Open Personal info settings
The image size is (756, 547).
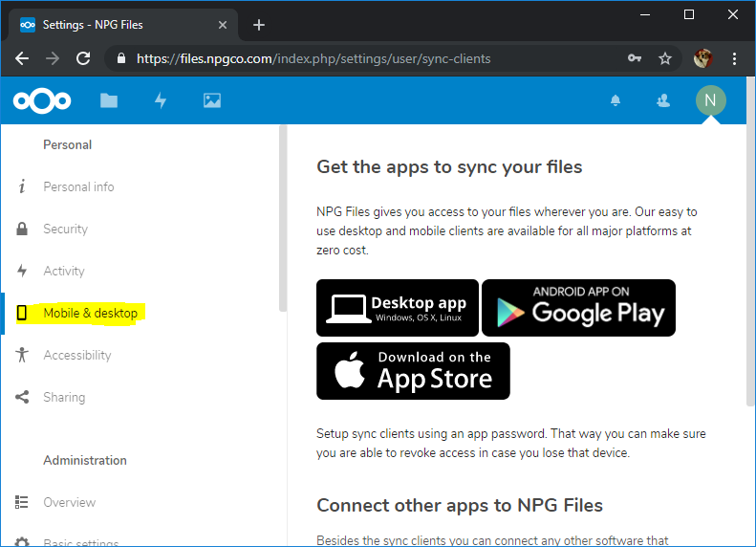pos(78,186)
